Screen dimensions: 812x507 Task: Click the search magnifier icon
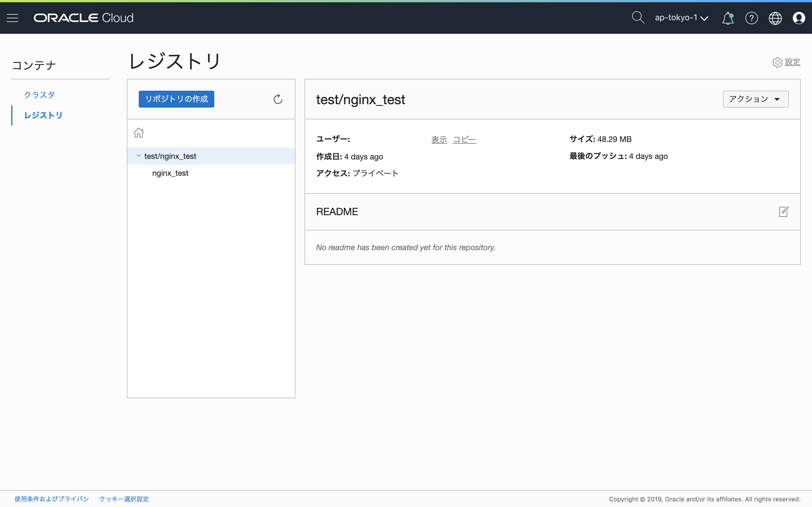coord(637,17)
